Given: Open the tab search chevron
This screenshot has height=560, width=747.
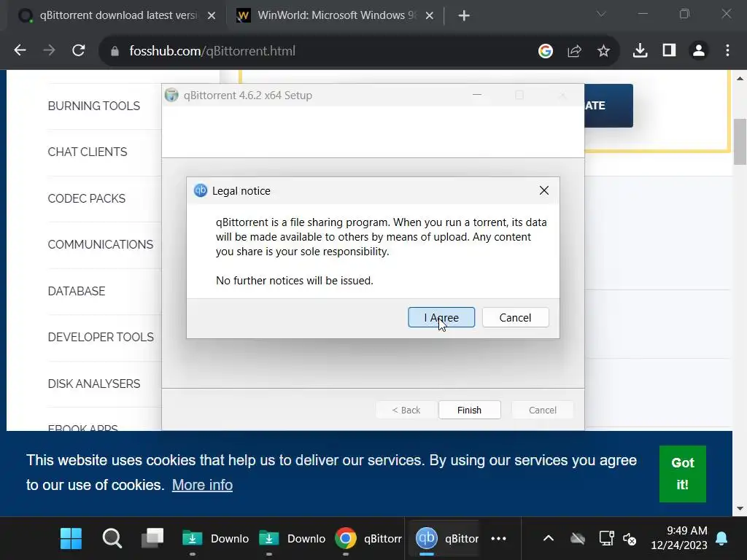Looking at the screenshot, I should pos(601,15).
